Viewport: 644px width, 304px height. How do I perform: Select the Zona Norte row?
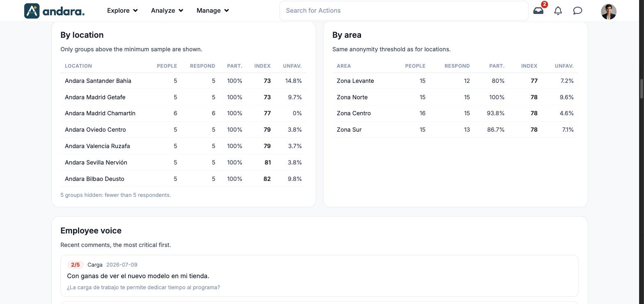(455, 97)
